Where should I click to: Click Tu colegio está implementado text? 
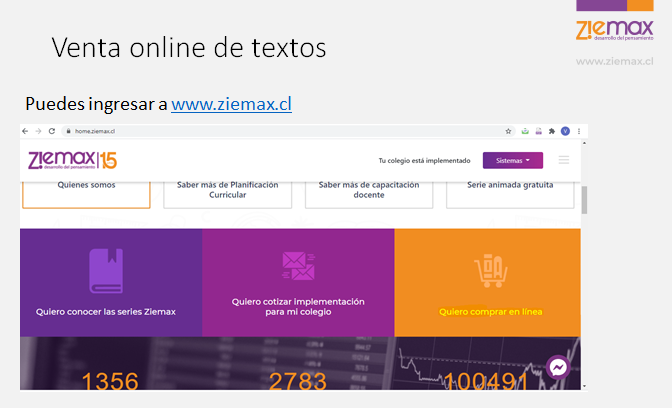coord(424,161)
